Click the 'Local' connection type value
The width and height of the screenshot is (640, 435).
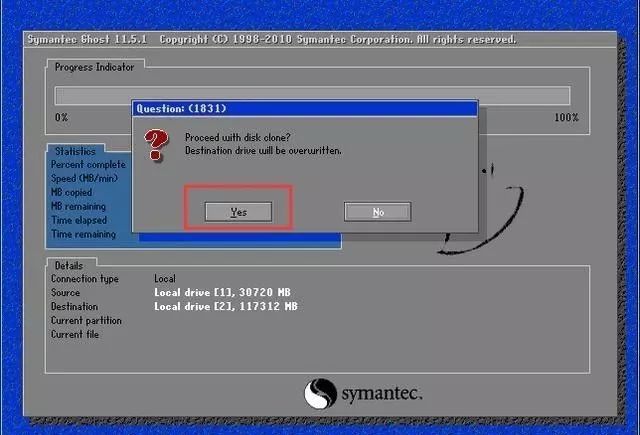(165, 279)
